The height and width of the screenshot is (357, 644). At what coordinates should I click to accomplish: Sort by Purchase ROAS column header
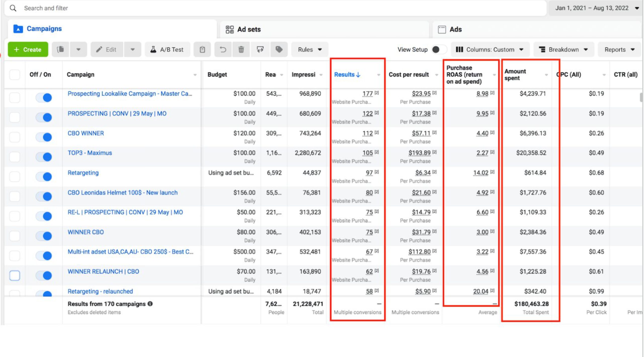464,75
